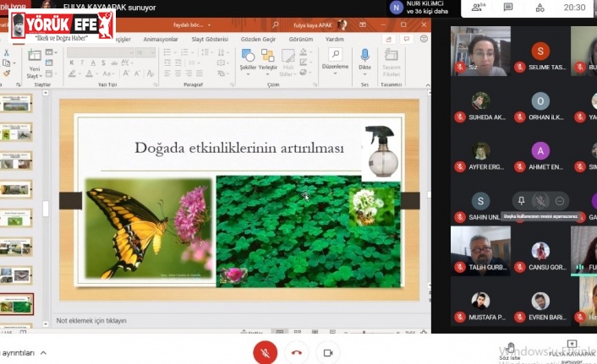Increase font size with large 'A'
597x364 pixels.
(126, 73)
